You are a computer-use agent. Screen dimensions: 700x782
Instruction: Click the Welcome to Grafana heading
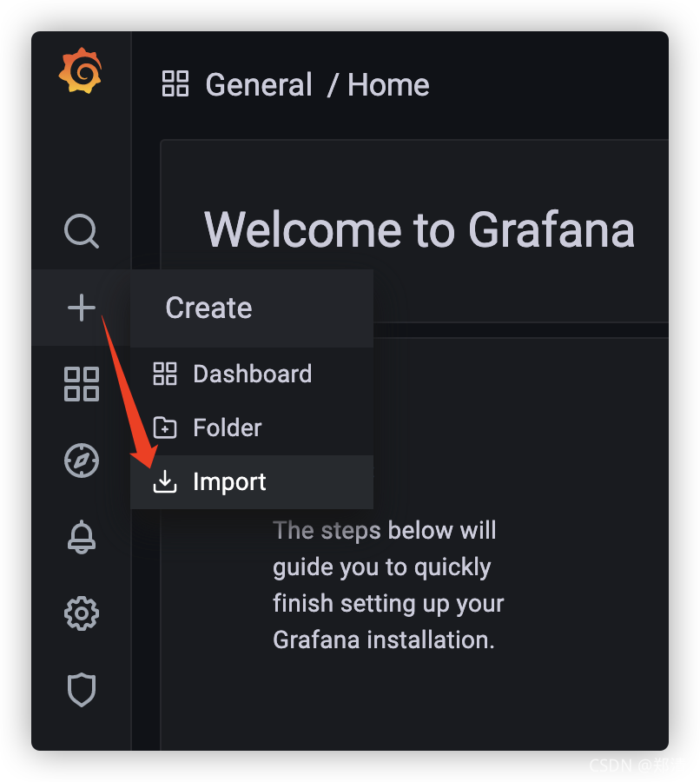(x=419, y=229)
